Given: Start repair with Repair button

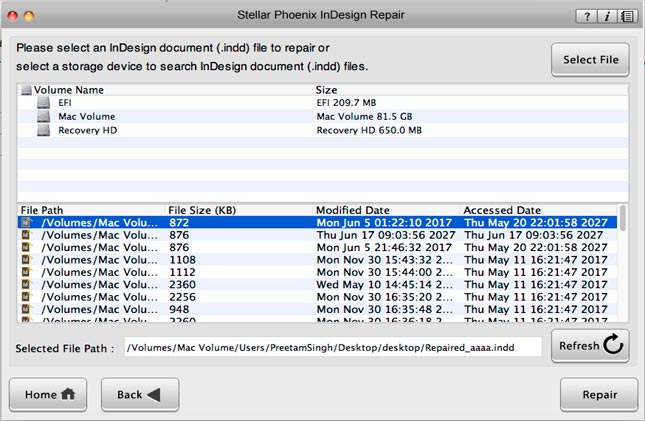Looking at the screenshot, I should click(599, 395).
